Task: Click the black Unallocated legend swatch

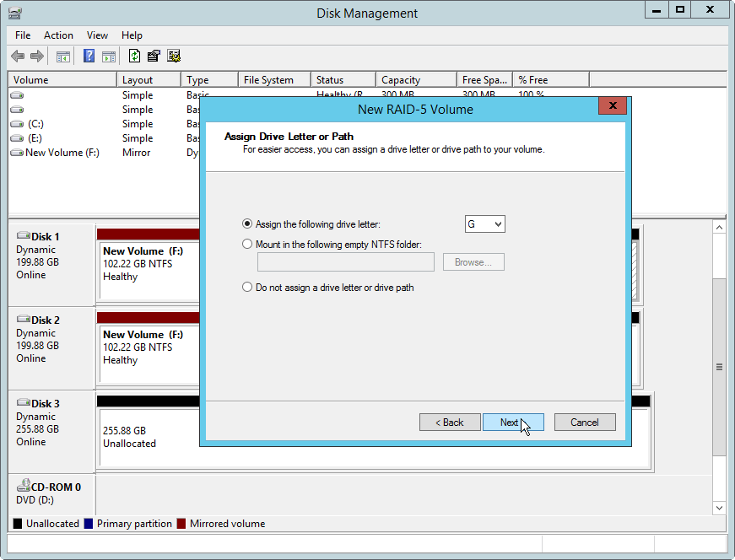Action: (x=18, y=524)
